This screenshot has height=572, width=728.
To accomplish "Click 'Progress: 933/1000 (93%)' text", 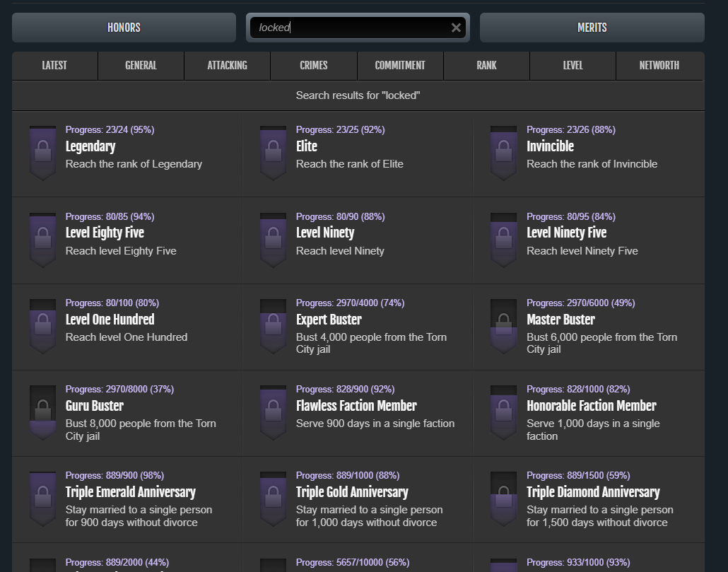I will (578, 563).
